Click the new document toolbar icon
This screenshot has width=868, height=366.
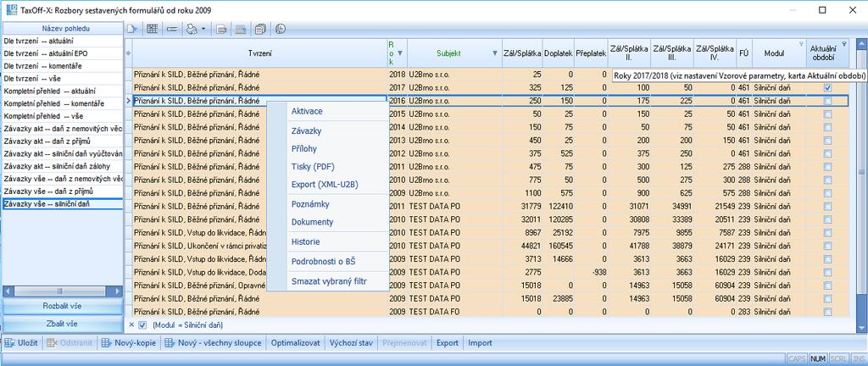131,30
